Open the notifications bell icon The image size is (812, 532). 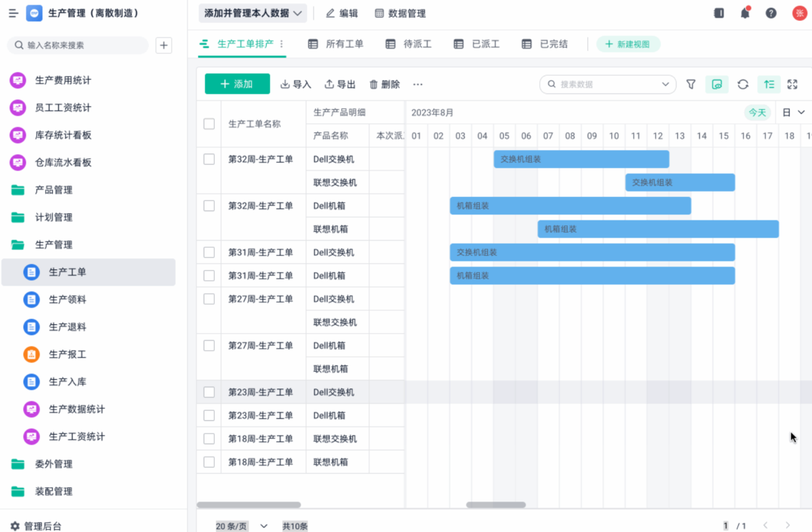(x=745, y=12)
